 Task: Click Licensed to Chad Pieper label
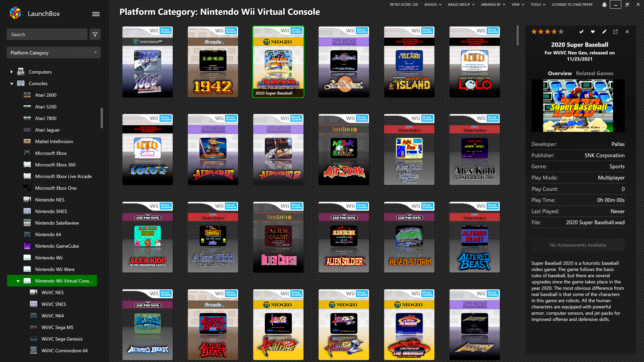(x=572, y=5)
